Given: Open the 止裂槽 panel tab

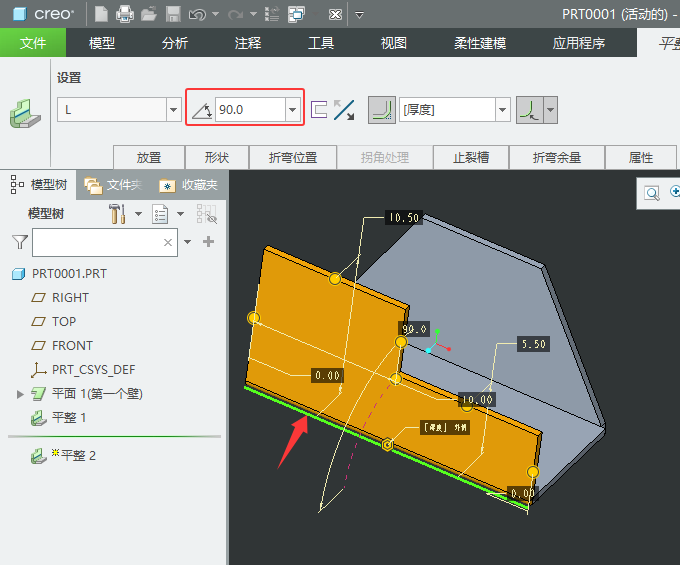Looking at the screenshot, I should click(471, 157).
